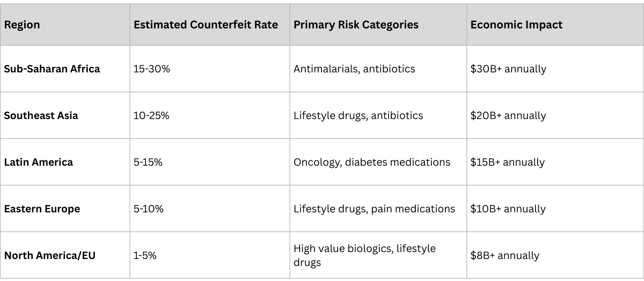The image size is (644, 281).
Task: Click the Lifestyle drugs, pain medications cell
Action: (374, 209)
